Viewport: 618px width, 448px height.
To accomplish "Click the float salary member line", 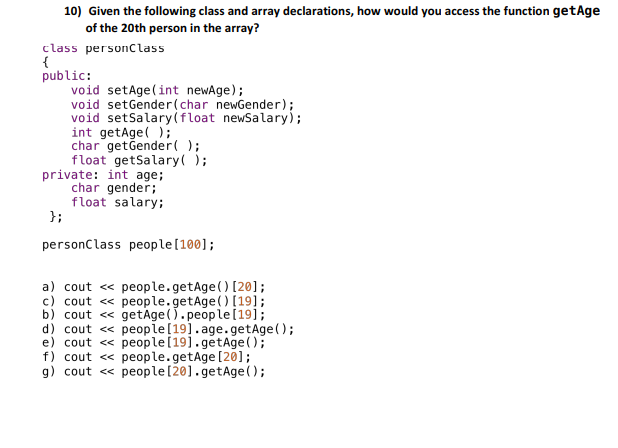I will pos(117,203).
